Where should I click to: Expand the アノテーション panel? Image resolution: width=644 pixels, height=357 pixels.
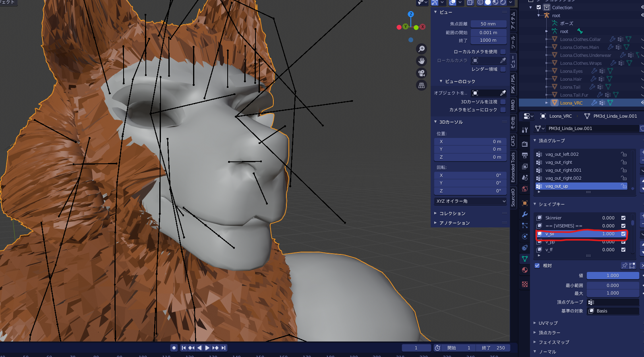[x=435, y=223]
